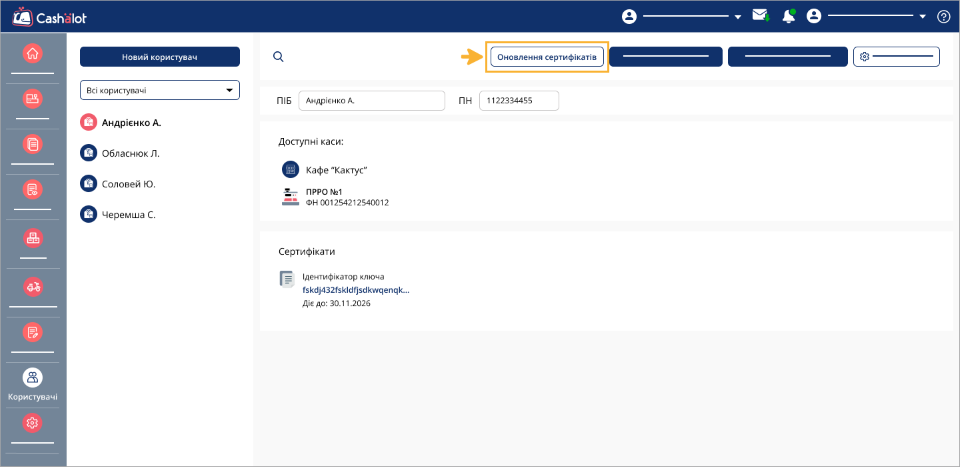Open the receipt sidebar icon
960x467 pixels.
32,190
